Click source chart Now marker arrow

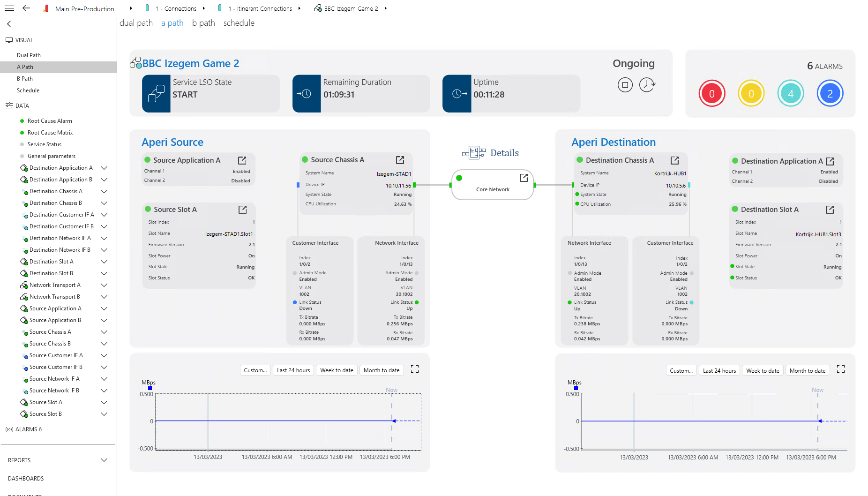coord(394,421)
